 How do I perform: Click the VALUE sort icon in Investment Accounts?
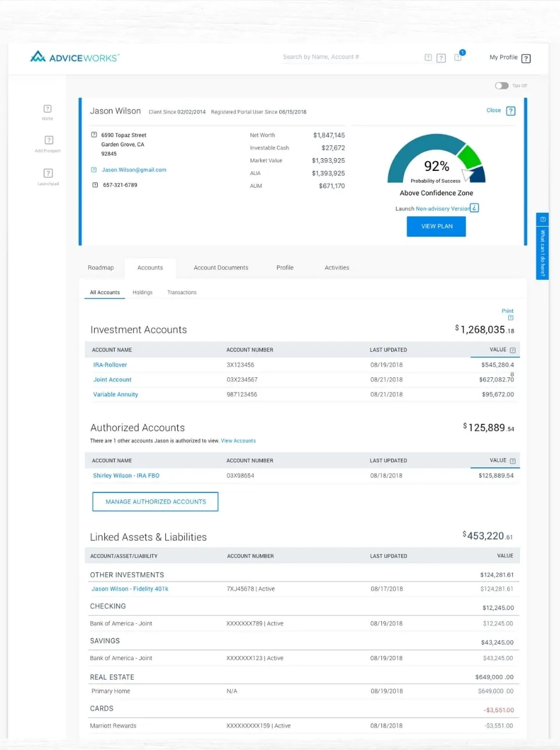(x=512, y=350)
